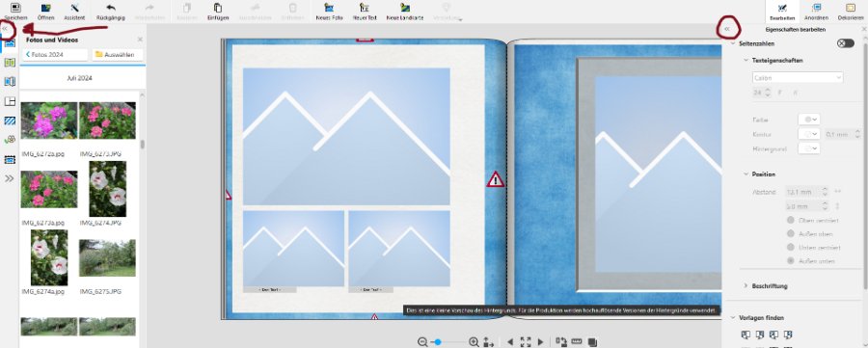Undo with the Rückgängig arrow
This screenshot has height=348, width=868.
point(110,8)
